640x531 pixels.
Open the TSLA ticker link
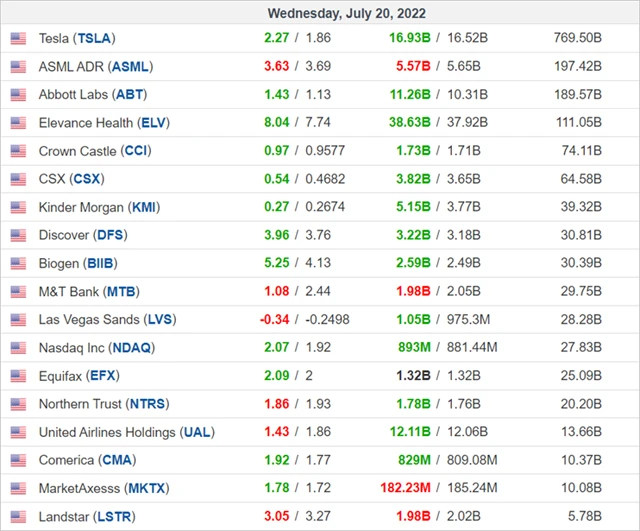click(93, 38)
